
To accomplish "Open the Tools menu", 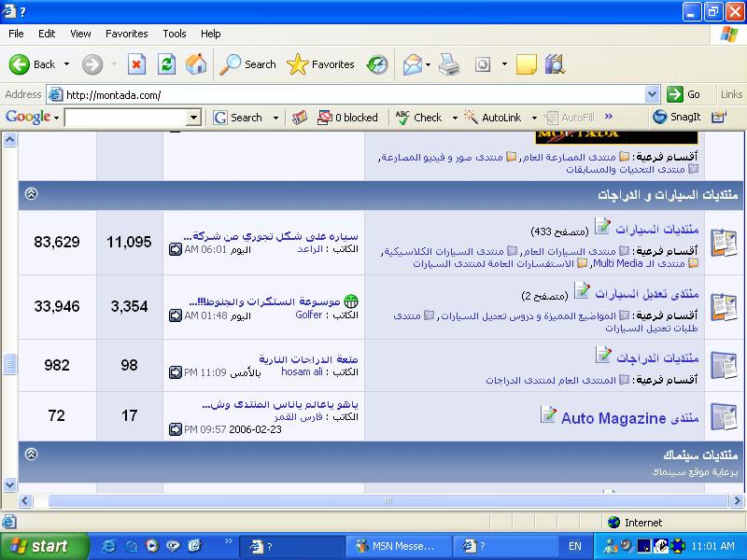I will coord(175,34).
